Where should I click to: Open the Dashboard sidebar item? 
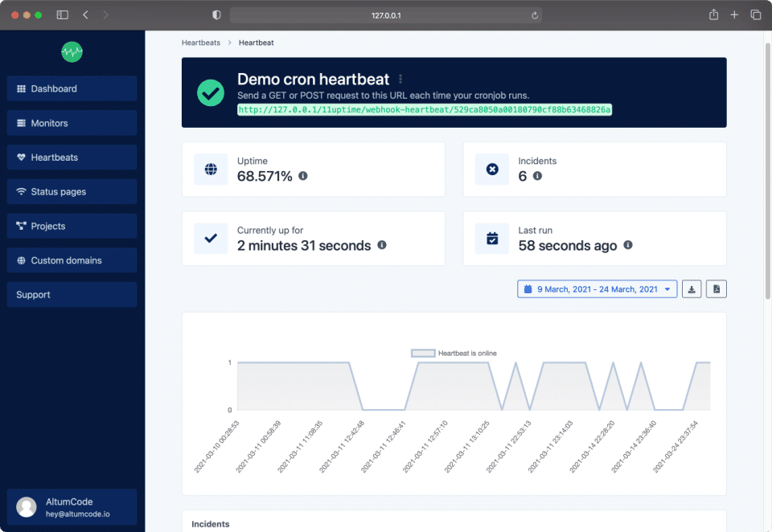coord(72,88)
